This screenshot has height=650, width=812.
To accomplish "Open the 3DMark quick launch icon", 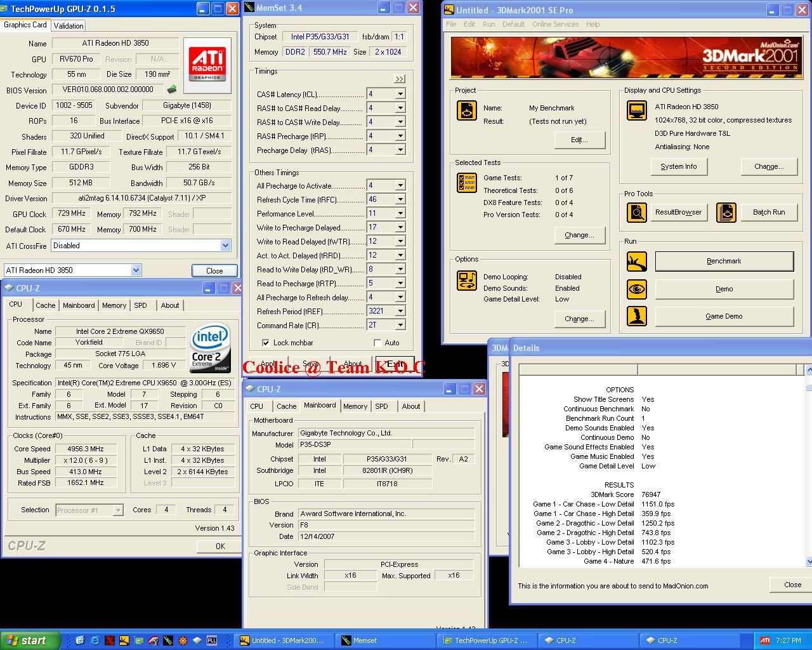I will coord(124,640).
